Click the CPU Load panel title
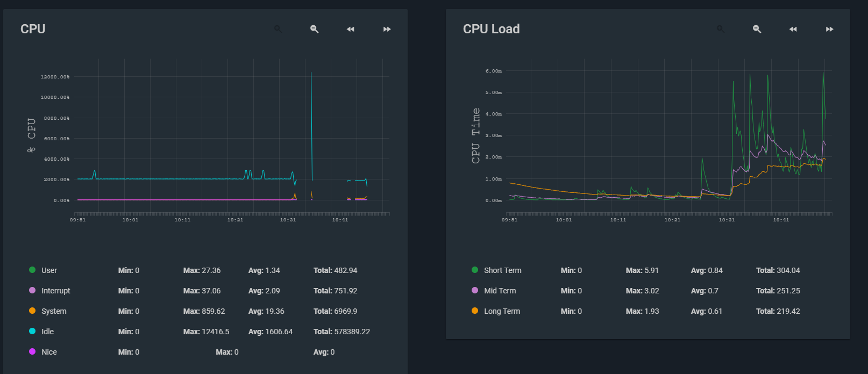The width and height of the screenshot is (868, 374). click(491, 29)
